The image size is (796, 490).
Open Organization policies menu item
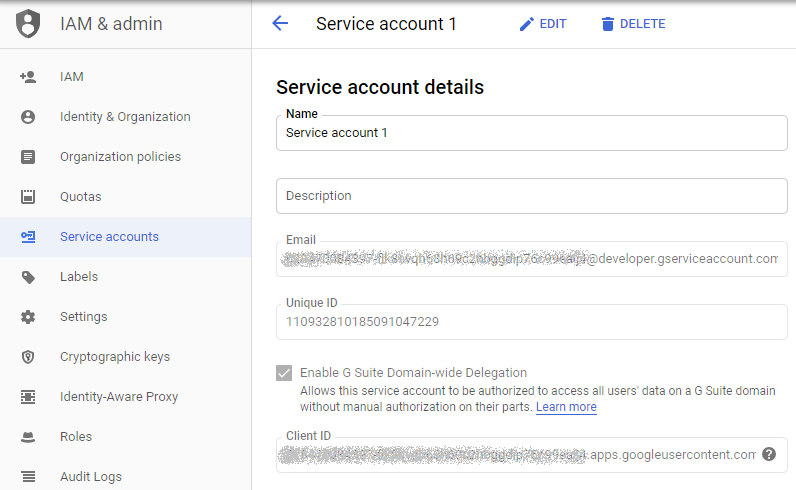pos(120,157)
